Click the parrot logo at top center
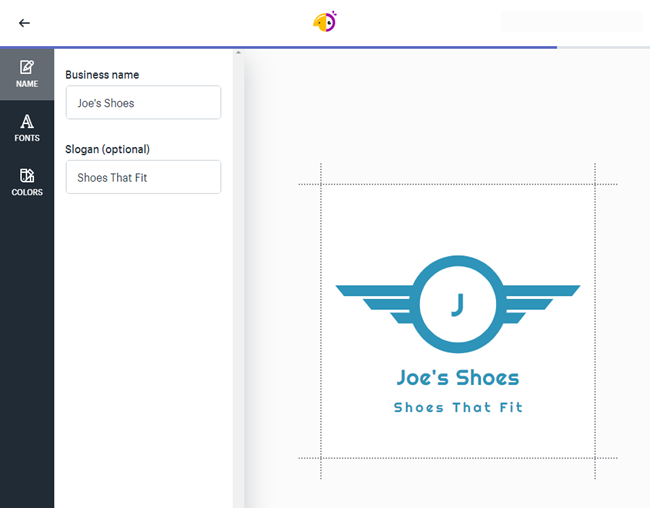This screenshot has height=508, width=650. pyautogui.click(x=325, y=21)
